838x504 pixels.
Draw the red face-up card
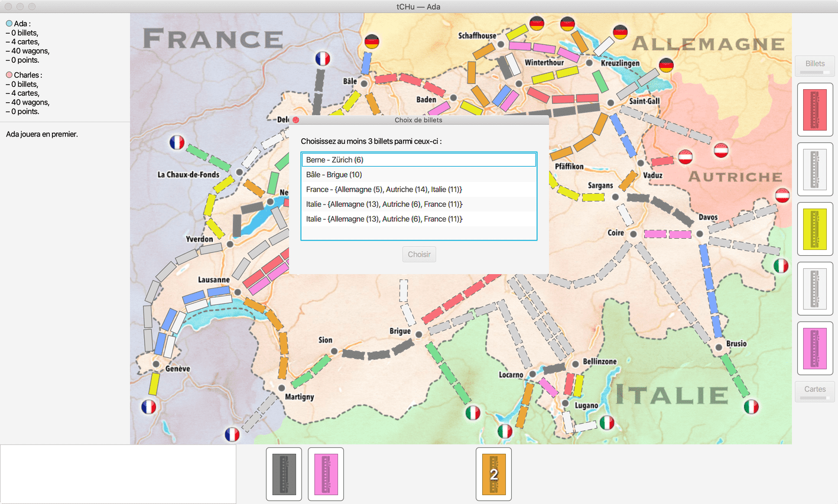(x=815, y=110)
